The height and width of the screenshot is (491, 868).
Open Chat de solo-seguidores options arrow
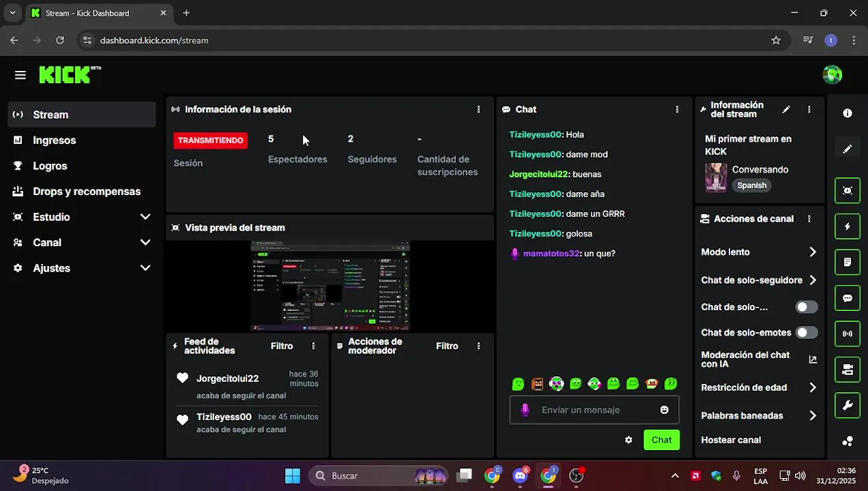813,280
